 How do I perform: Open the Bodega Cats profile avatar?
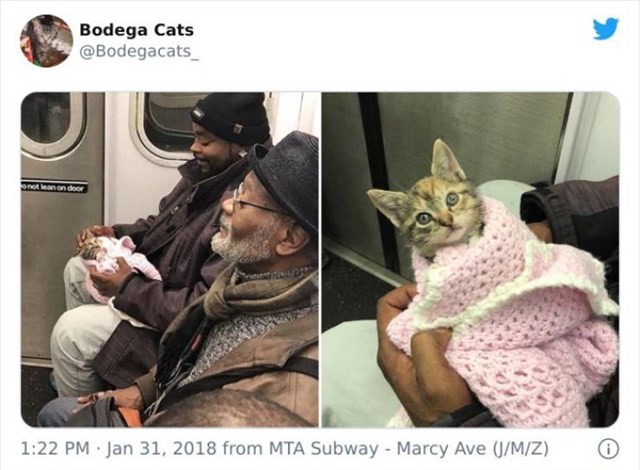(47, 41)
